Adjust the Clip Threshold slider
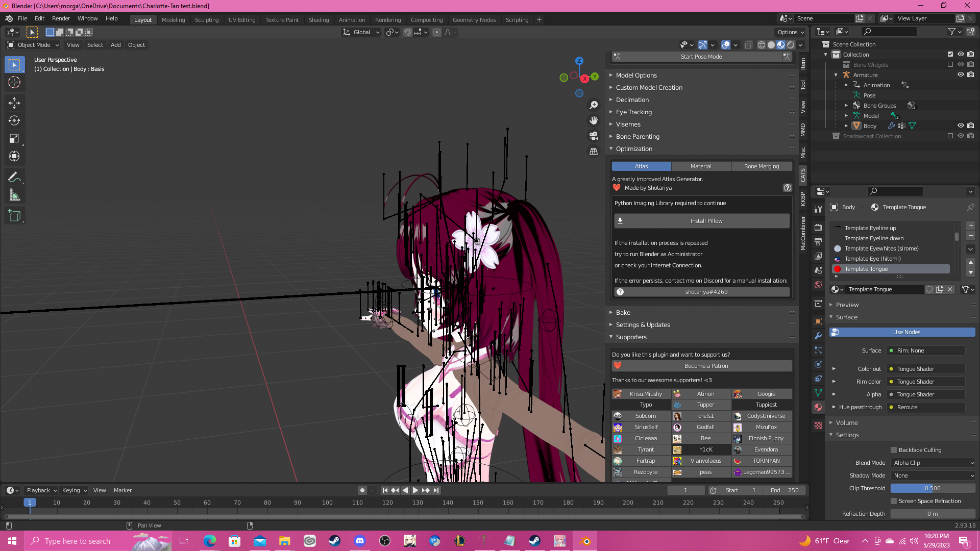The image size is (980, 551). pyautogui.click(x=933, y=488)
